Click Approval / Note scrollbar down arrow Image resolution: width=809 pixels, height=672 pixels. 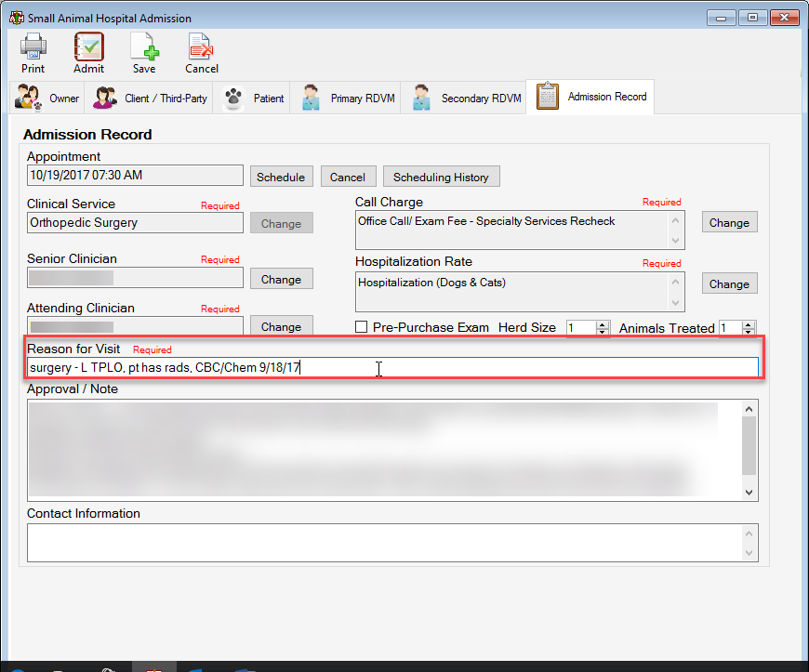tap(749, 493)
